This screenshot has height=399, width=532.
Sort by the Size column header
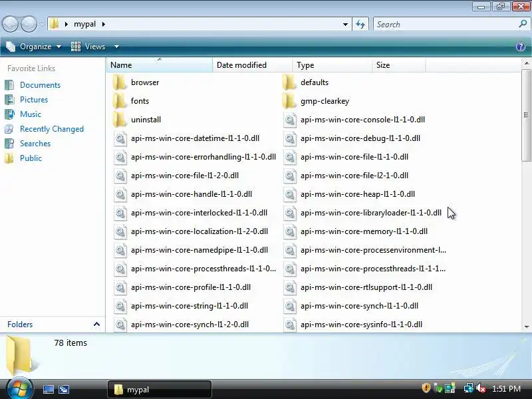tap(398, 65)
